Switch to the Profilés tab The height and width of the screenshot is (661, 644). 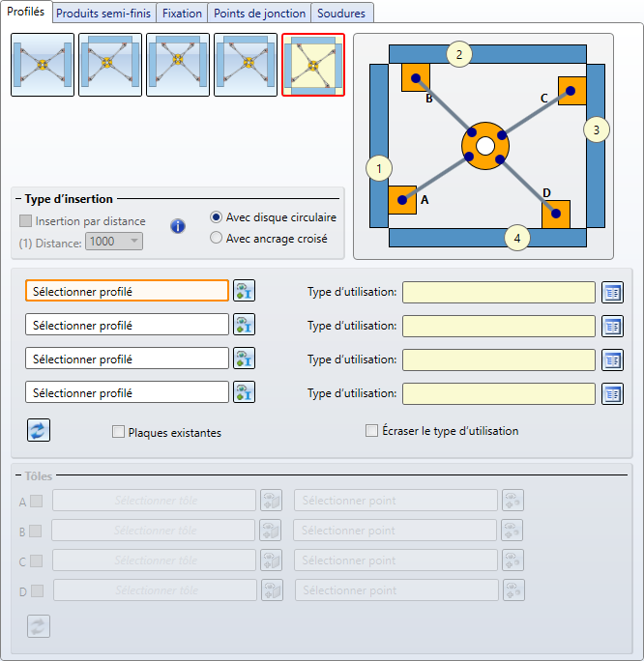(x=26, y=12)
